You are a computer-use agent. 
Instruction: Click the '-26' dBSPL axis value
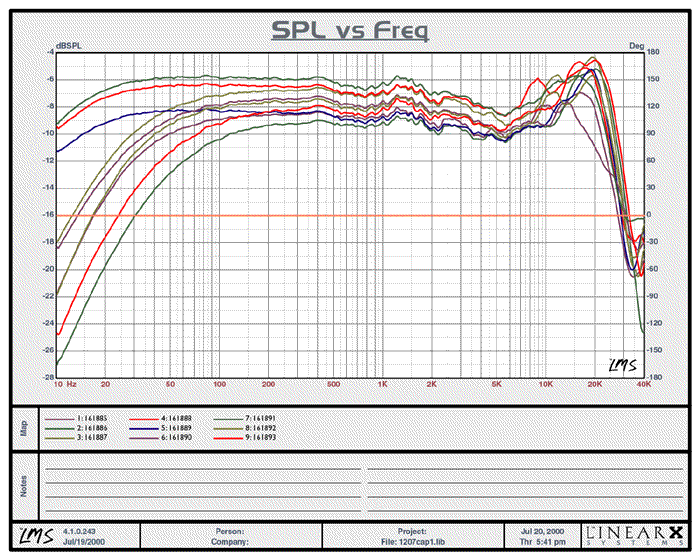[48, 350]
